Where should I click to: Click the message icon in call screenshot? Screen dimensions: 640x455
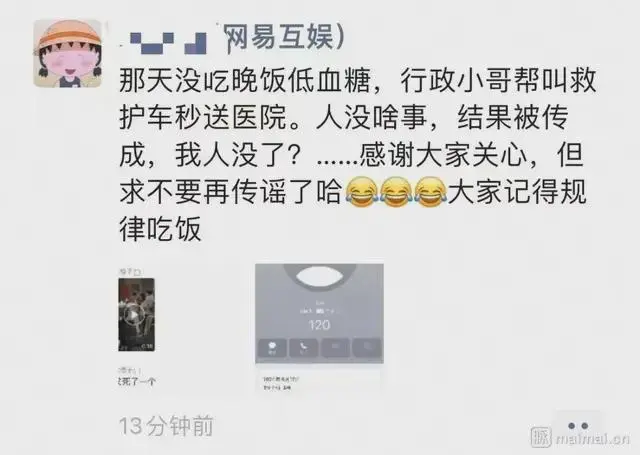272,348
